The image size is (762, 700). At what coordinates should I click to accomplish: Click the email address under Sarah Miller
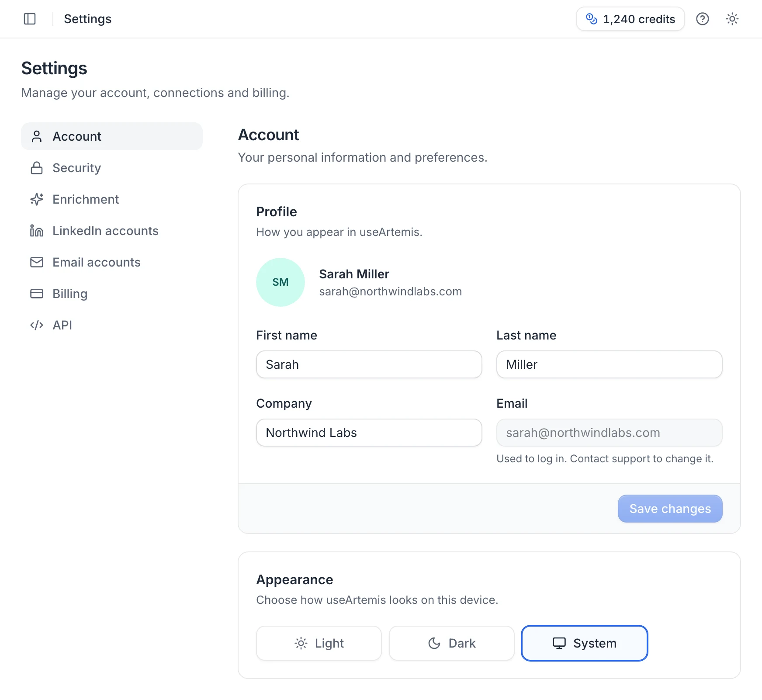[x=390, y=291]
